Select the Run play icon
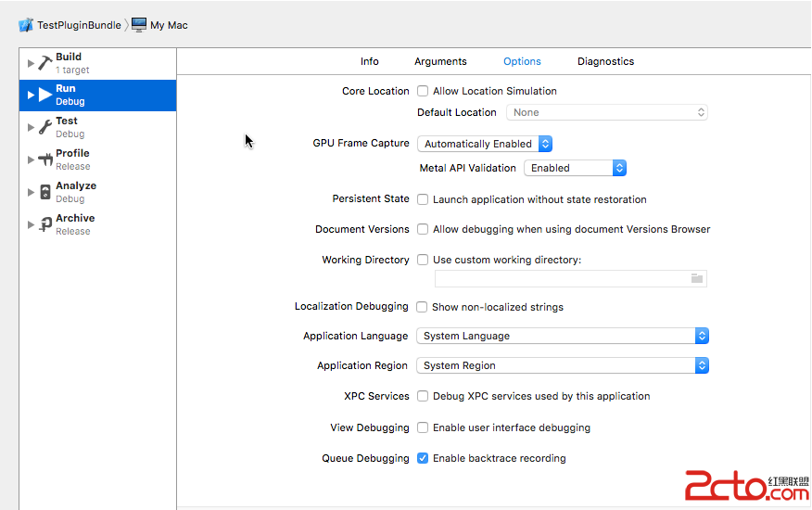The image size is (812, 510). coord(44,95)
